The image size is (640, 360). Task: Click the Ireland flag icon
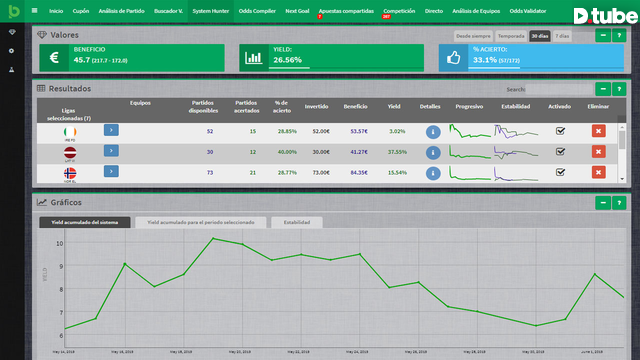click(x=70, y=132)
